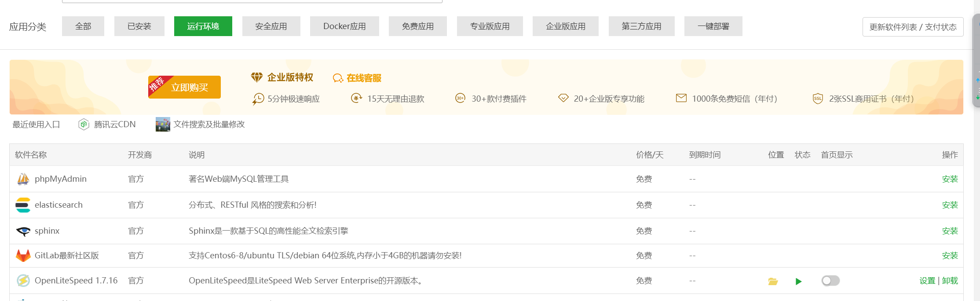The image size is (980, 301).
Task: Select the 全部 category tab
Action: coord(83,26)
